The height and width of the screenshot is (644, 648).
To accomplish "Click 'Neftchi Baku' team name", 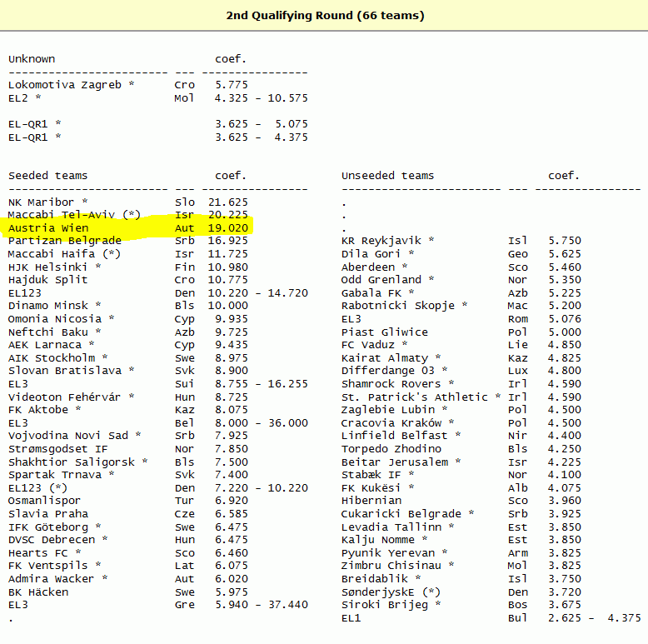I will pos(48,332).
